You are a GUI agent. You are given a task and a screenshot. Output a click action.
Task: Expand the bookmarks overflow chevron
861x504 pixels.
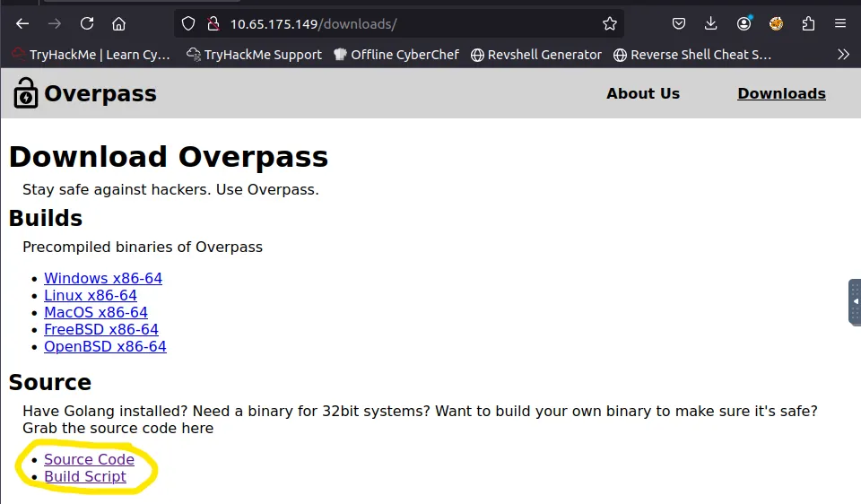click(x=843, y=55)
